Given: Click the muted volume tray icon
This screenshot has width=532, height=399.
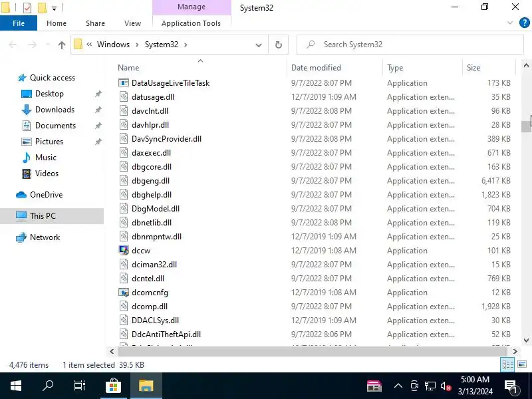Looking at the screenshot, I should (x=446, y=386).
